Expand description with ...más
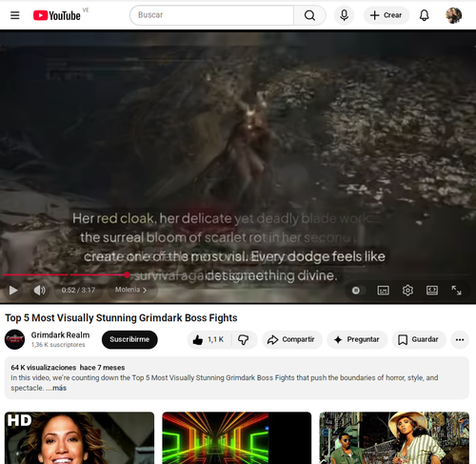Screen dimensions: 476x464 point(56,388)
